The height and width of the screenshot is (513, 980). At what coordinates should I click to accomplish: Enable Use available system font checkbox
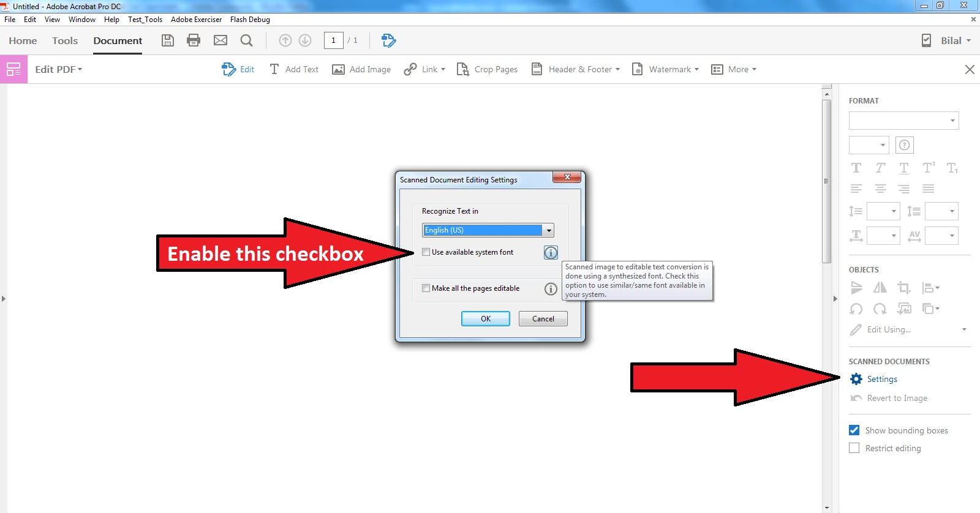point(426,252)
